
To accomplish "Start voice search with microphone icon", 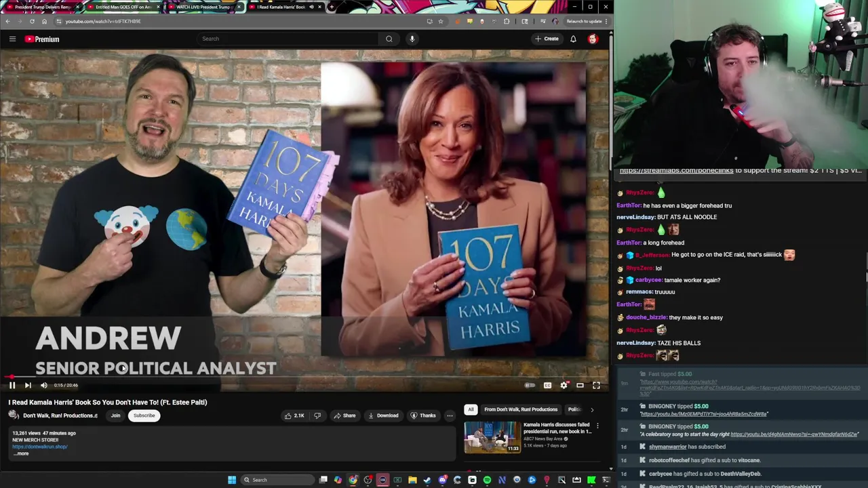I will (412, 39).
